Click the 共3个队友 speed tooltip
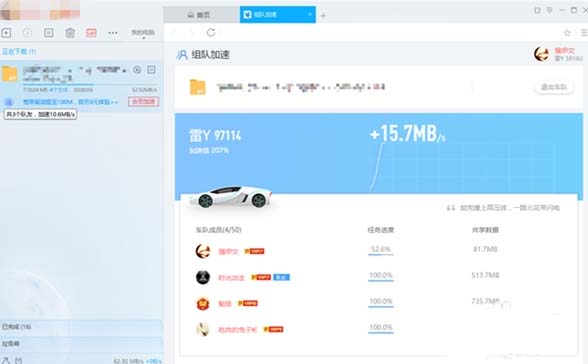This screenshot has height=364, width=588. point(40,114)
